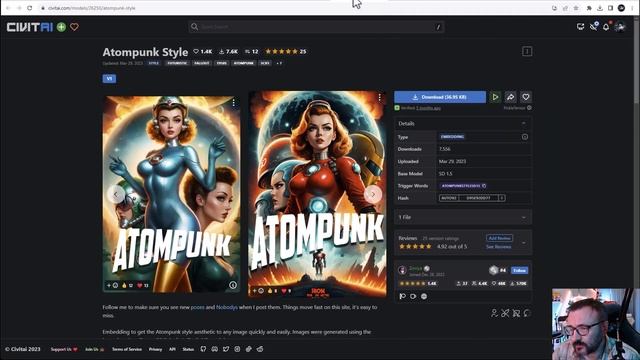Click the 1.4K likes heart stat

tap(203, 51)
